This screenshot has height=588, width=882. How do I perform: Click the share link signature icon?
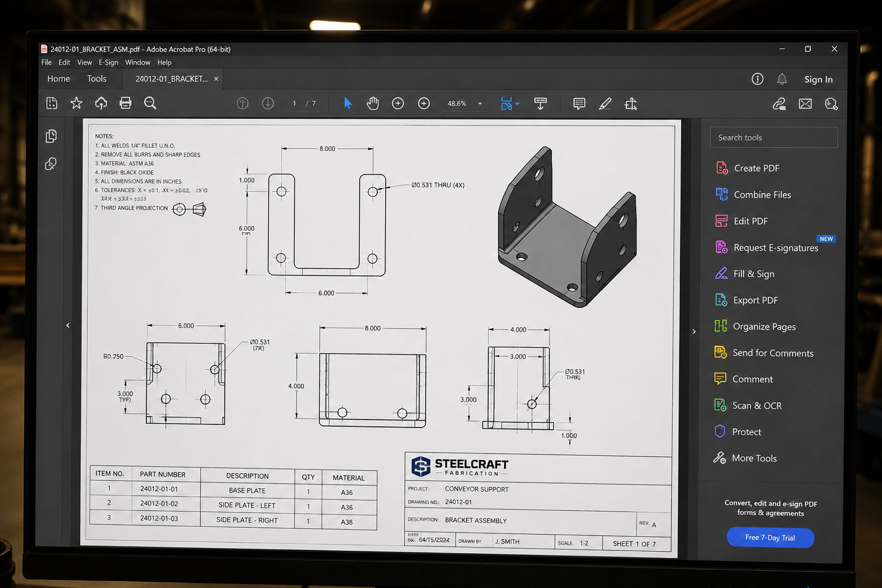click(x=779, y=104)
